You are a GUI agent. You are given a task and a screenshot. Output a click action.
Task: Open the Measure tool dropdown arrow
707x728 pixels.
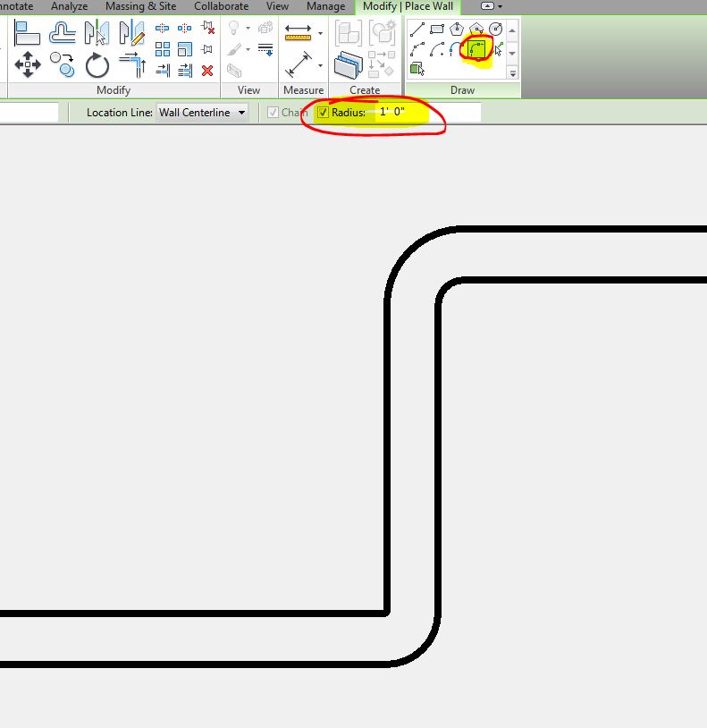[x=321, y=33]
